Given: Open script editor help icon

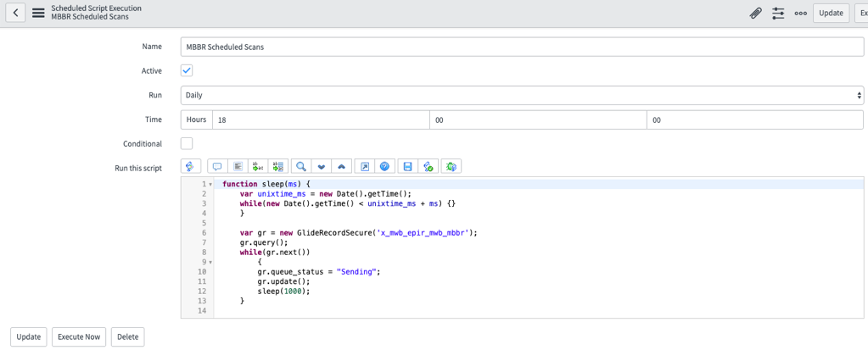Looking at the screenshot, I should [x=384, y=166].
